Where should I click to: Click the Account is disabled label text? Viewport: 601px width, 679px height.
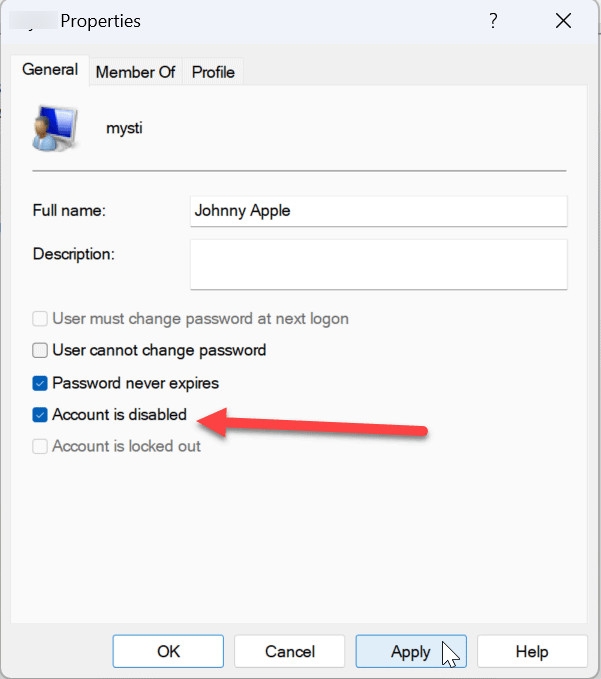tap(120, 414)
